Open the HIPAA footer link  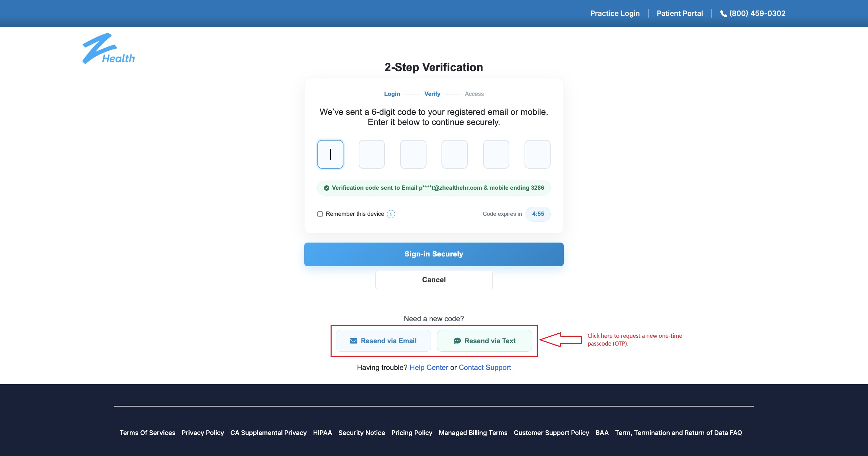(322, 433)
